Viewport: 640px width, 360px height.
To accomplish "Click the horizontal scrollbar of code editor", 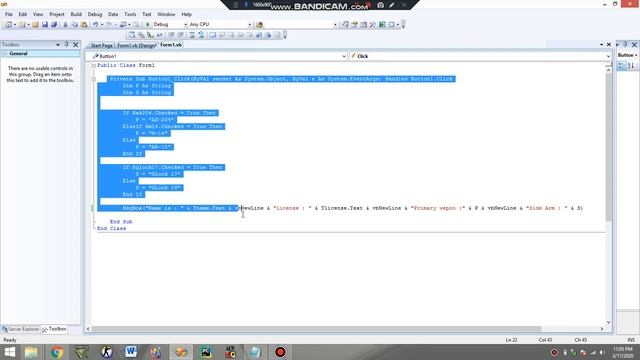I will 316,329.
